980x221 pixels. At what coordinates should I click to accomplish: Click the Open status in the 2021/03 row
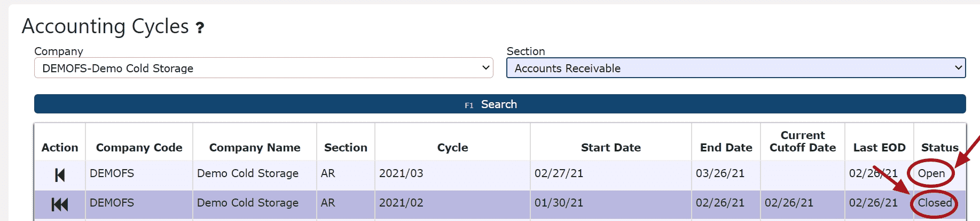[x=931, y=173]
